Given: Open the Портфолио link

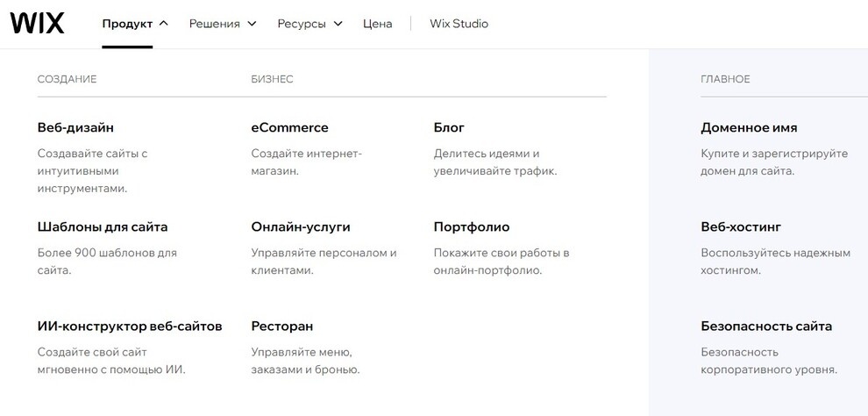Looking at the screenshot, I should (x=472, y=226).
